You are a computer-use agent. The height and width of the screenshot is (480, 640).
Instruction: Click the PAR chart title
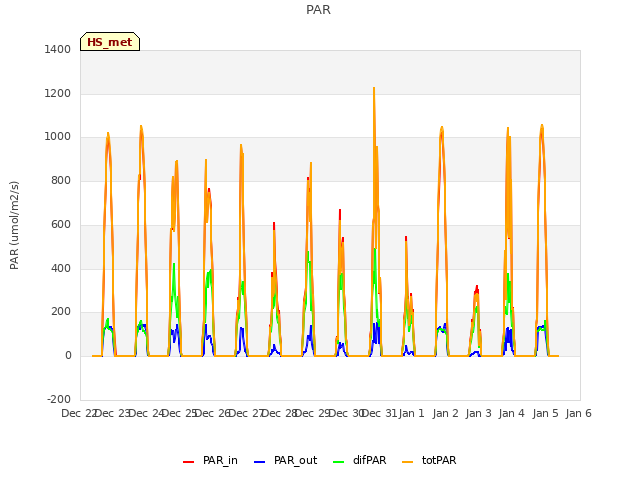coord(318,10)
